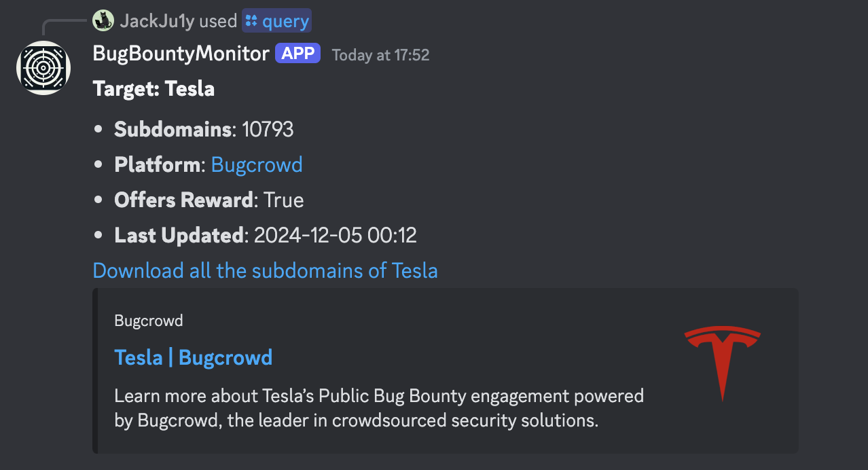Click the Bugcrowd embed provider name

coord(149,321)
